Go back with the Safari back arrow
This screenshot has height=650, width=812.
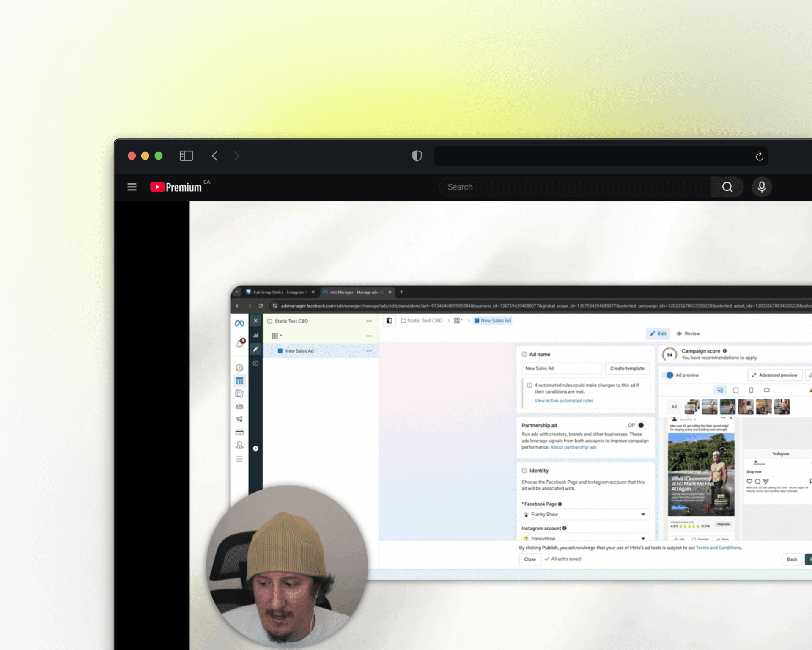coord(215,156)
